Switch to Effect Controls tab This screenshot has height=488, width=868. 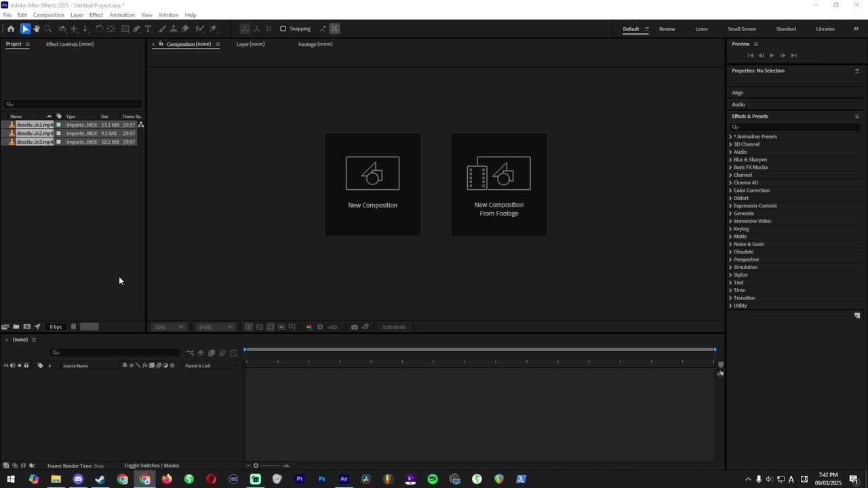70,44
